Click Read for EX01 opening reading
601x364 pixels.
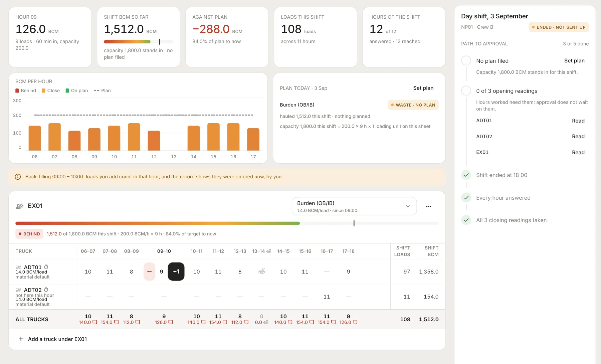578,153
